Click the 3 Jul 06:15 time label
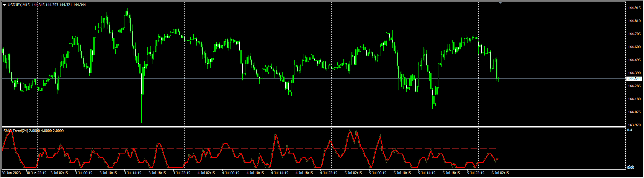This screenshot has height=178, width=644. pos(85,173)
